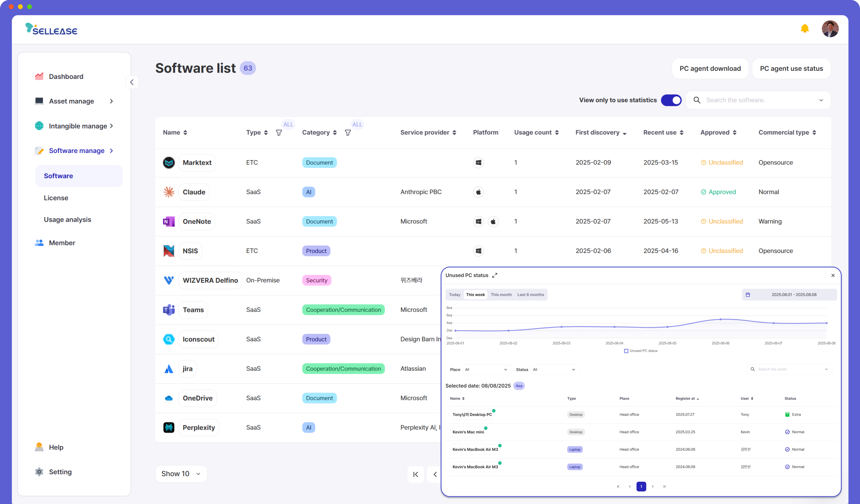860x504 pixels.
Task: Open the Type column filter
Action: click(279, 133)
